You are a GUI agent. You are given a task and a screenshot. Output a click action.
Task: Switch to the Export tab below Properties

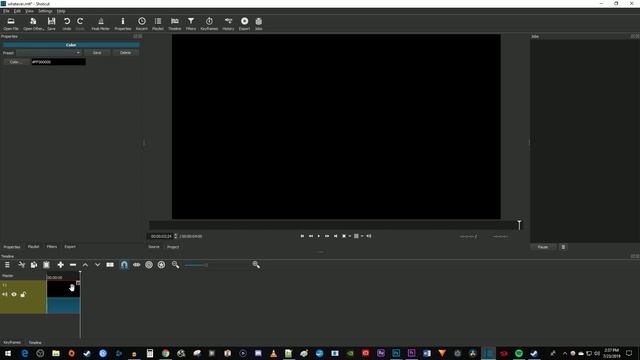click(x=70, y=247)
